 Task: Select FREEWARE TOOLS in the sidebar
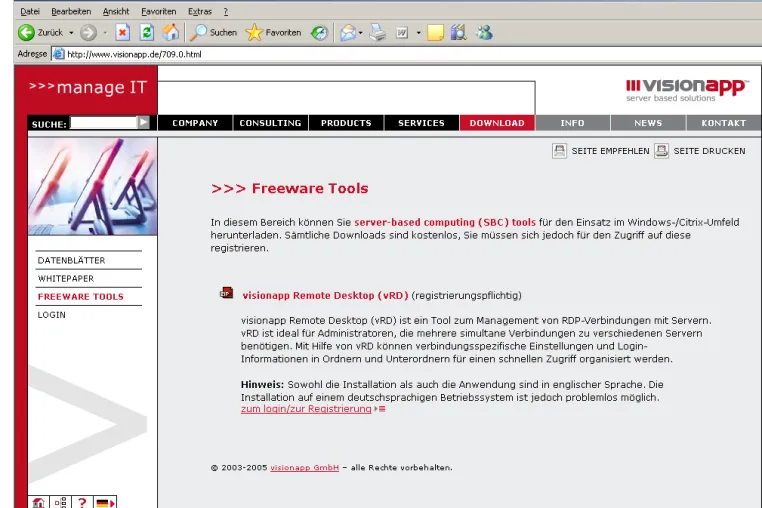tap(81, 297)
